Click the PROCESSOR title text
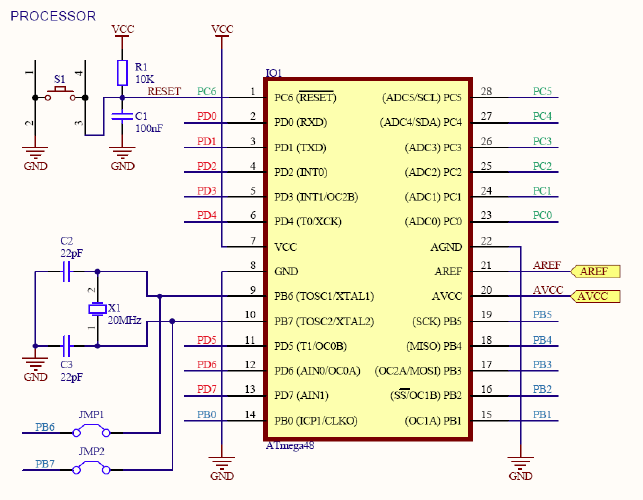The image size is (643, 500). pos(54,16)
